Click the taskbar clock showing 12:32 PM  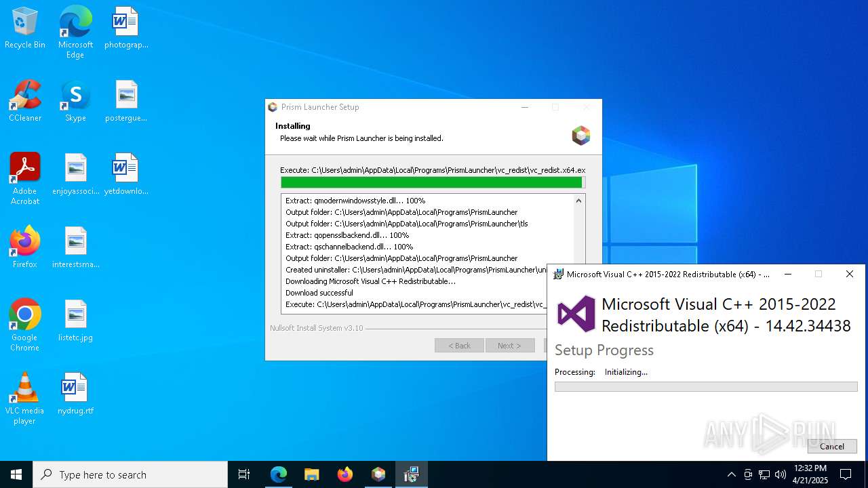point(810,474)
